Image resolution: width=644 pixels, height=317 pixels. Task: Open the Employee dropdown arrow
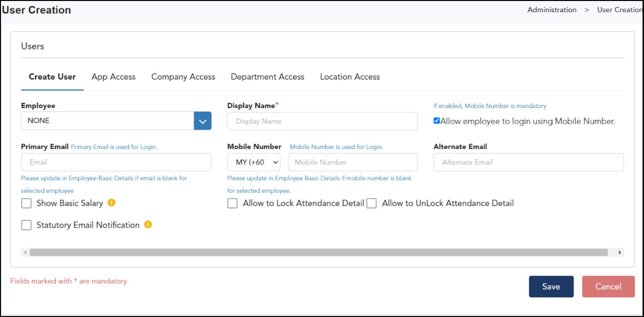click(203, 121)
